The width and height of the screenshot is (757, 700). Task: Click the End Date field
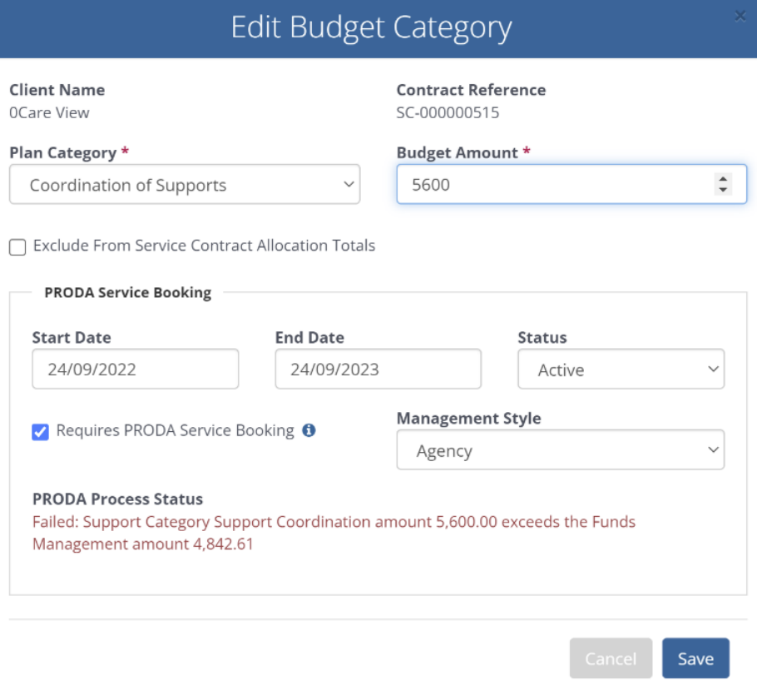click(x=378, y=369)
